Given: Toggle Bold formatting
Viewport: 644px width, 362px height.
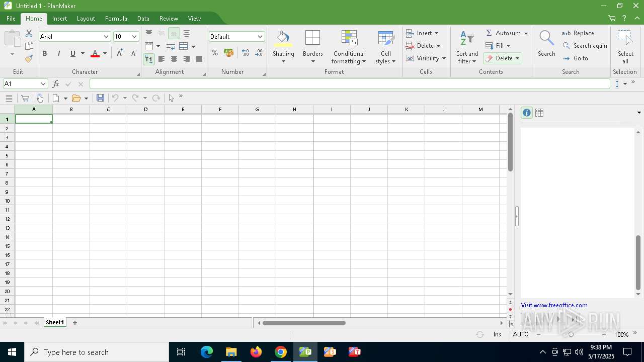Looking at the screenshot, I should pos(45,53).
